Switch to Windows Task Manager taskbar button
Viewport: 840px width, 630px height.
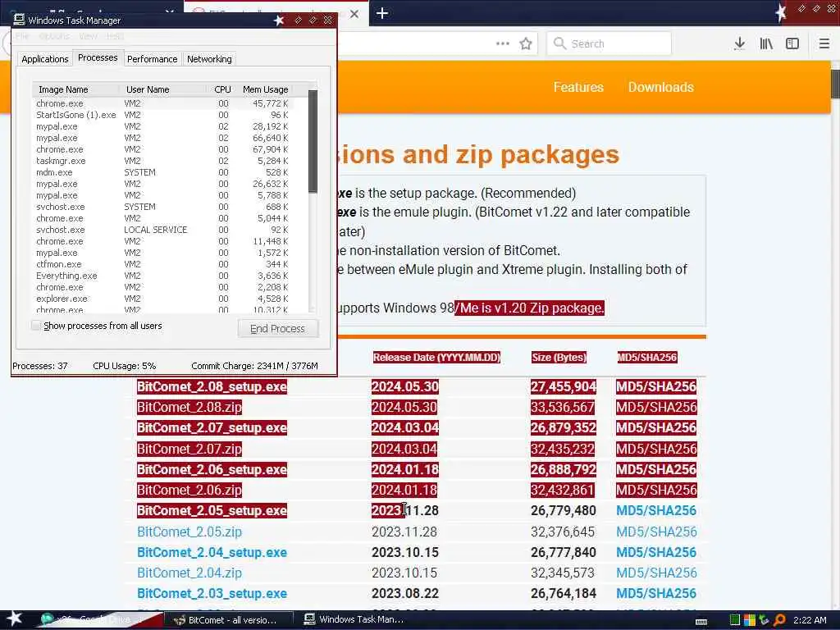(358, 620)
